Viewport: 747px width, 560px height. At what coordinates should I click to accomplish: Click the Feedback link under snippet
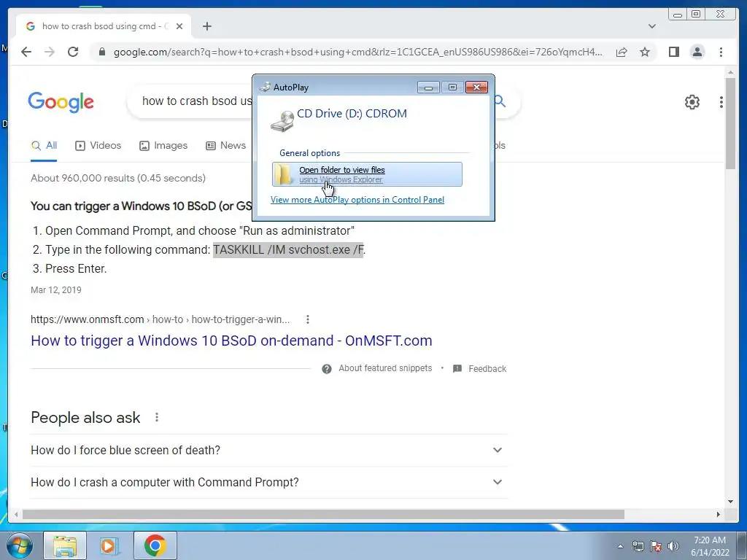(487, 368)
